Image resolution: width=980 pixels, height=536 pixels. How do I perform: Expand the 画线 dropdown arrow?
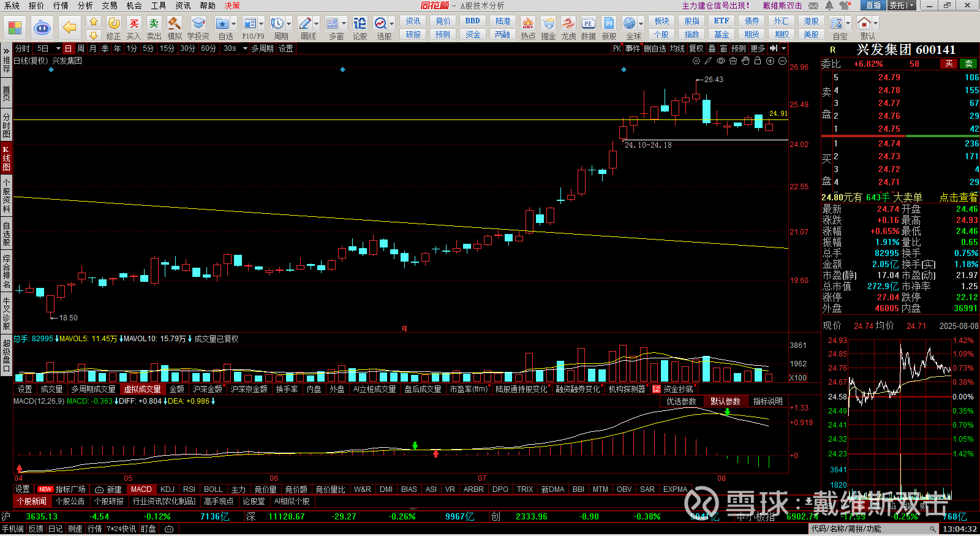(x=316, y=24)
